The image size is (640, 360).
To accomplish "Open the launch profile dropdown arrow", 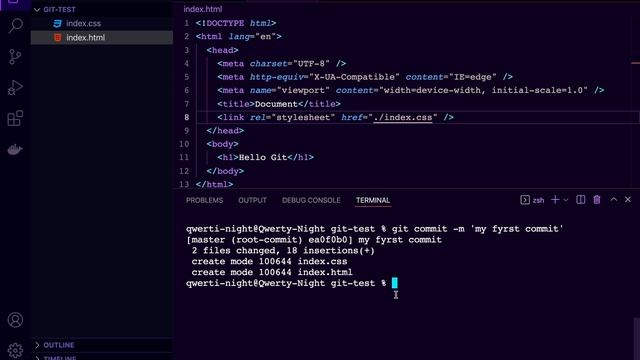I will pos(566,200).
